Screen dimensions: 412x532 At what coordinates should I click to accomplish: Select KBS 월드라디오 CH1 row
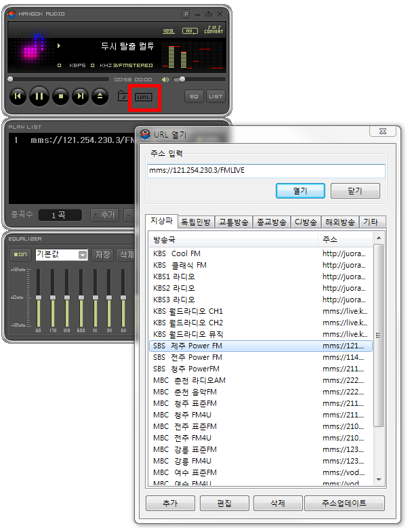(x=261, y=312)
